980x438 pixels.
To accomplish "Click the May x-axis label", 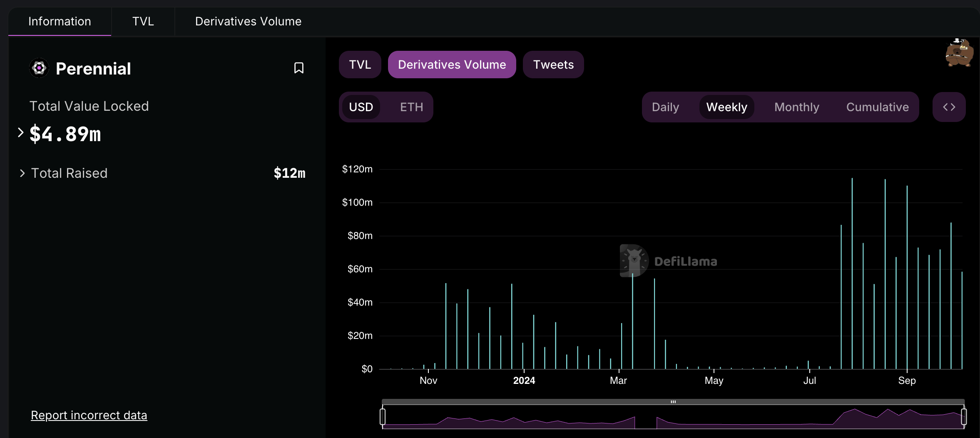I will (714, 381).
